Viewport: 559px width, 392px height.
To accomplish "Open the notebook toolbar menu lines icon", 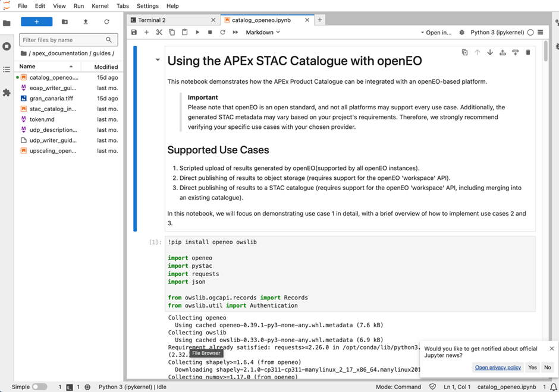I will point(541,33).
